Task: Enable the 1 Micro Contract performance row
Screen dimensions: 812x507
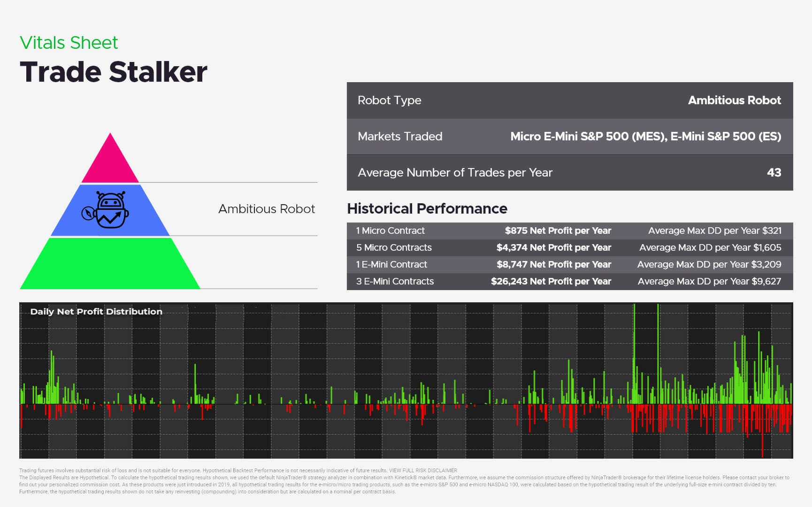Action: pyautogui.click(x=568, y=230)
